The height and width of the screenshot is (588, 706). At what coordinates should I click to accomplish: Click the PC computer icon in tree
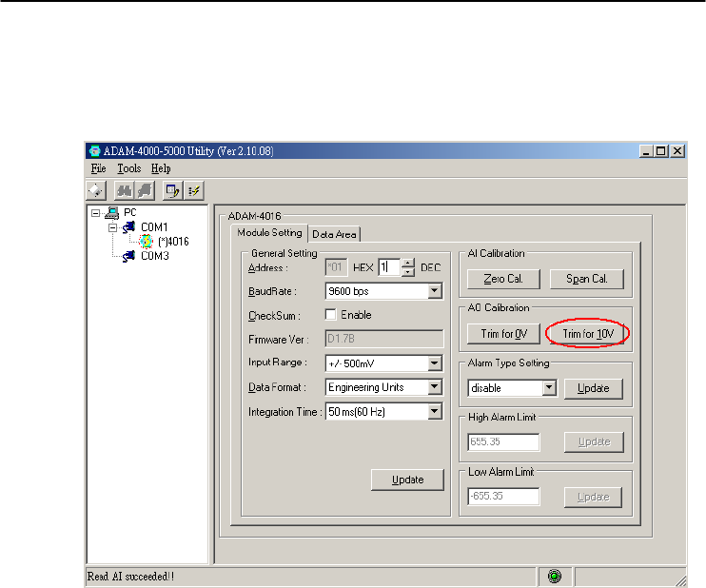[112, 212]
